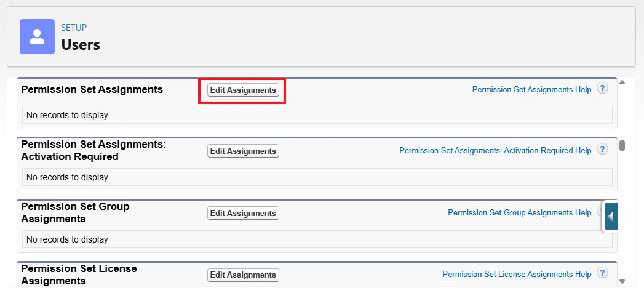
Task: Click the Users page title text
Action: (x=81, y=44)
